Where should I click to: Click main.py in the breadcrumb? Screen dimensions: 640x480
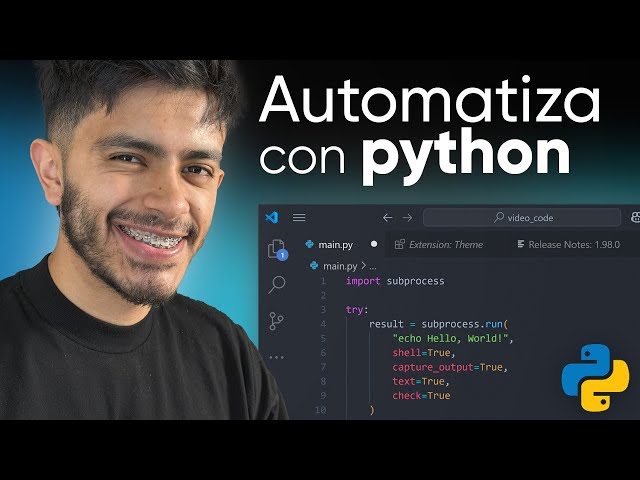pos(340,266)
